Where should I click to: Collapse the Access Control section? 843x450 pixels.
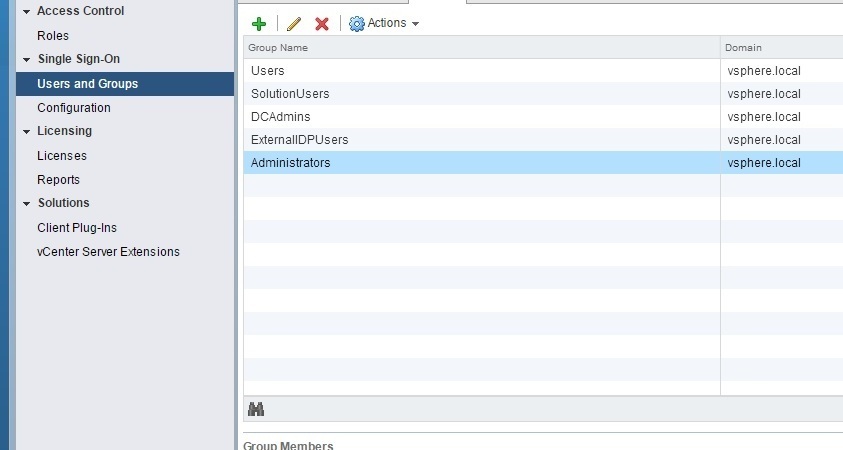(26, 11)
